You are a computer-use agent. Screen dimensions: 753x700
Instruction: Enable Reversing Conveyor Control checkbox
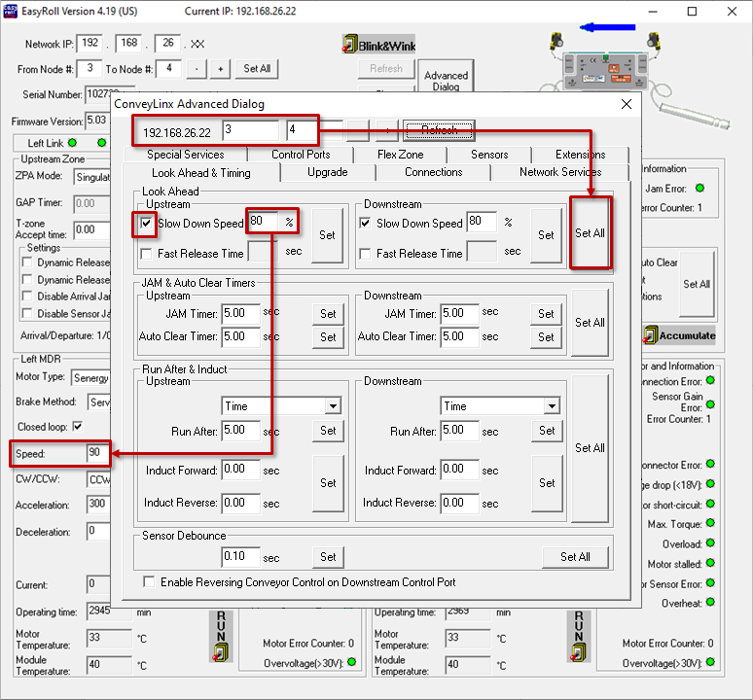point(149,582)
